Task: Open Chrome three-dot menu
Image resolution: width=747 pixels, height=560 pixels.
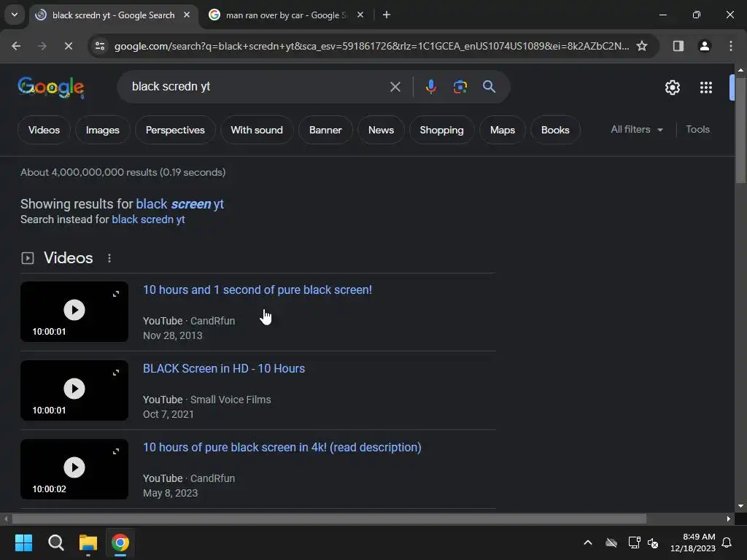Action: pos(730,46)
